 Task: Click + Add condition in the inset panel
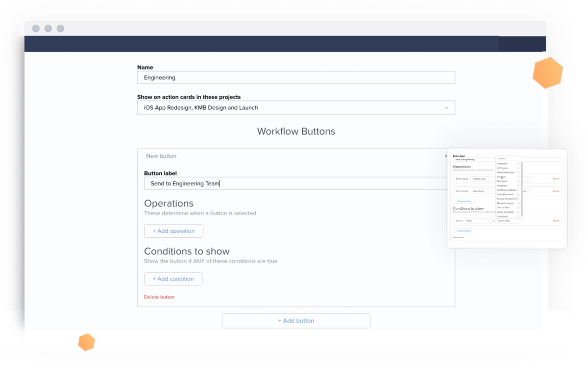(x=464, y=231)
